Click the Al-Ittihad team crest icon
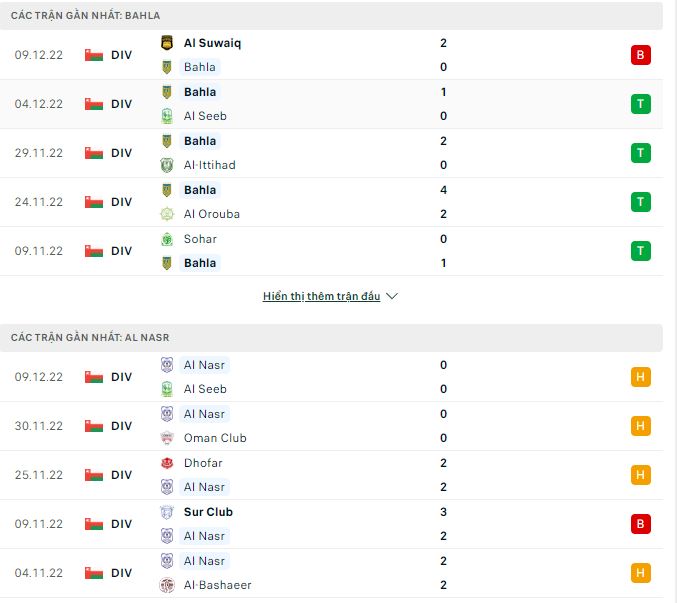This screenshot has width=677, height=603. point(167,165)
